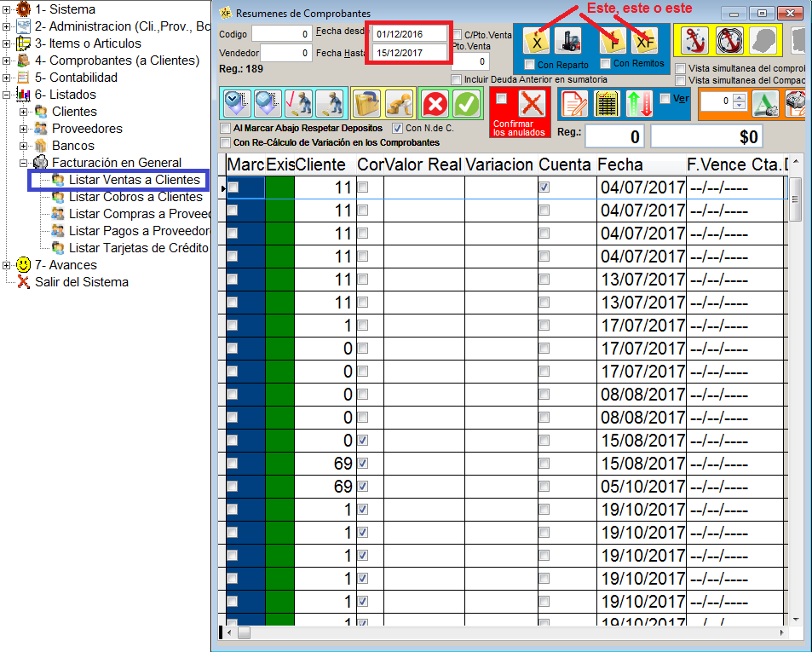Screen dimensions: 812x652
Task: Expand the Clientes subnode under Listados
Action: pos(23,112)
